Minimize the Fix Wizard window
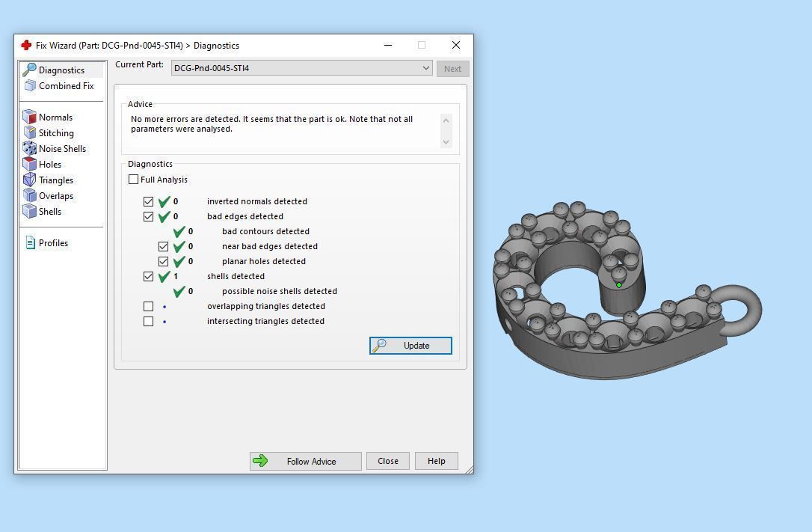The width and height of the screenshot is (812, 532). (x=388, y=45)
